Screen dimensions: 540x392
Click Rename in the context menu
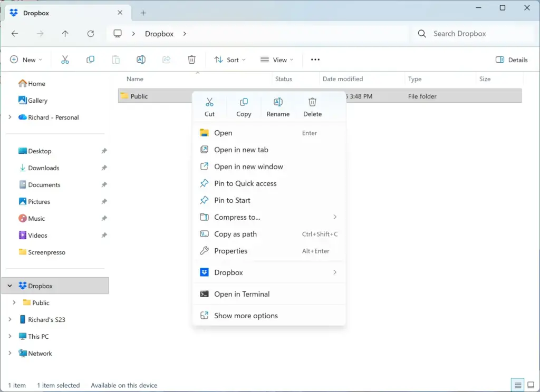278,107
